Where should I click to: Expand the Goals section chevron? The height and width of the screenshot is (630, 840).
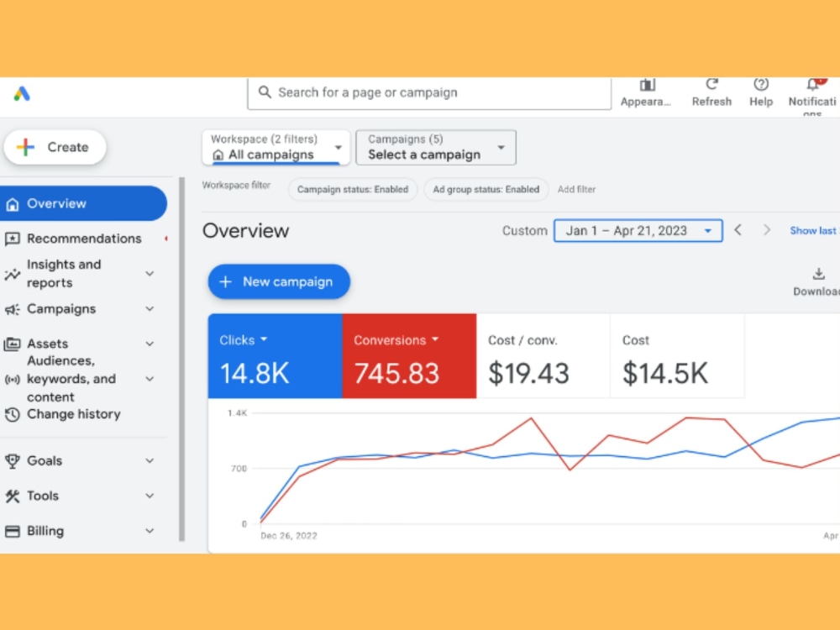pyautogui.click(x=150, y=460)
